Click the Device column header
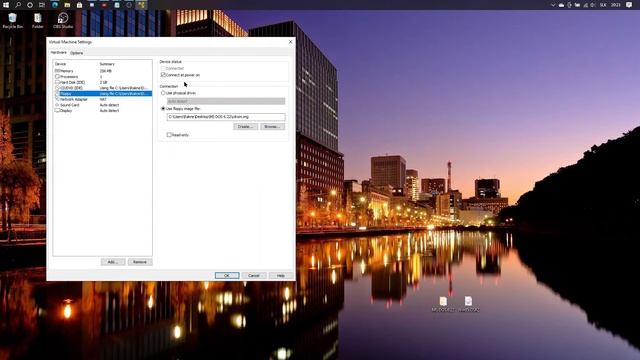Image resolution: width=640 pixels, height=360 pixels. pyautogui.click(x=60, y=64)
